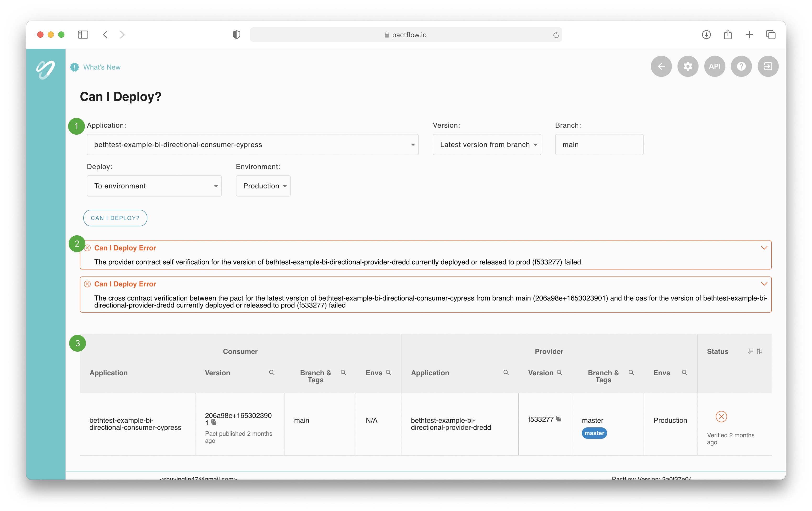Click the Status column filter settings icon
This screenshot has height=511, width=812.
point(759,351)
